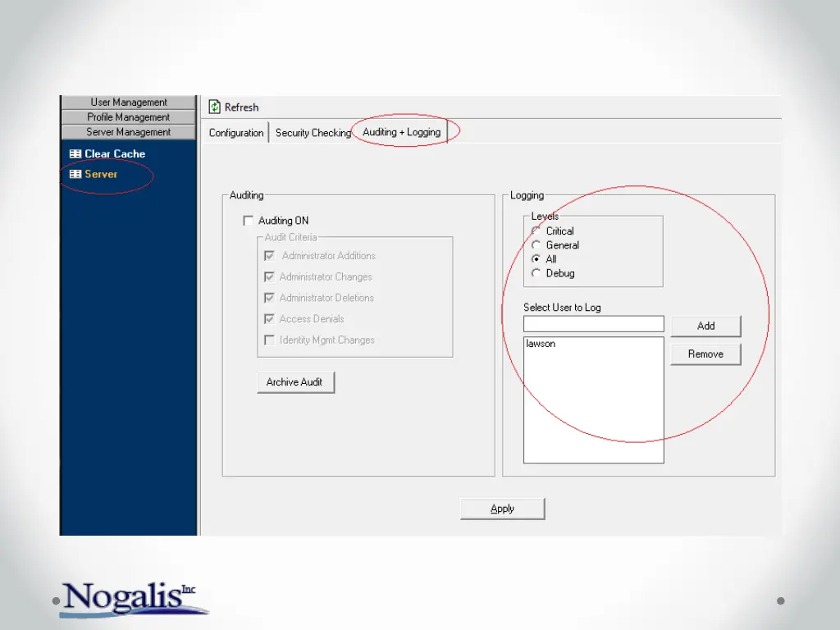Open the Profile Management section
The width and height of the screenshot is (840, 630).
129,116
